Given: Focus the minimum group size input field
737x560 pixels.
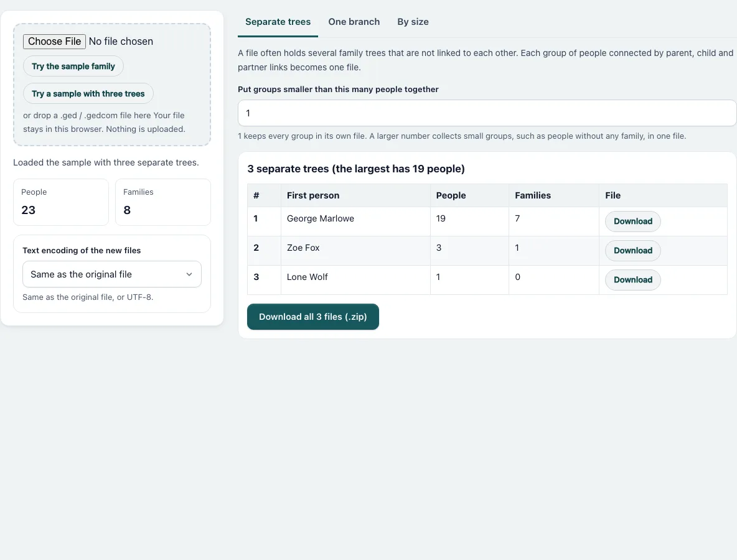Looking at the screenshot, I should [487, 113].
